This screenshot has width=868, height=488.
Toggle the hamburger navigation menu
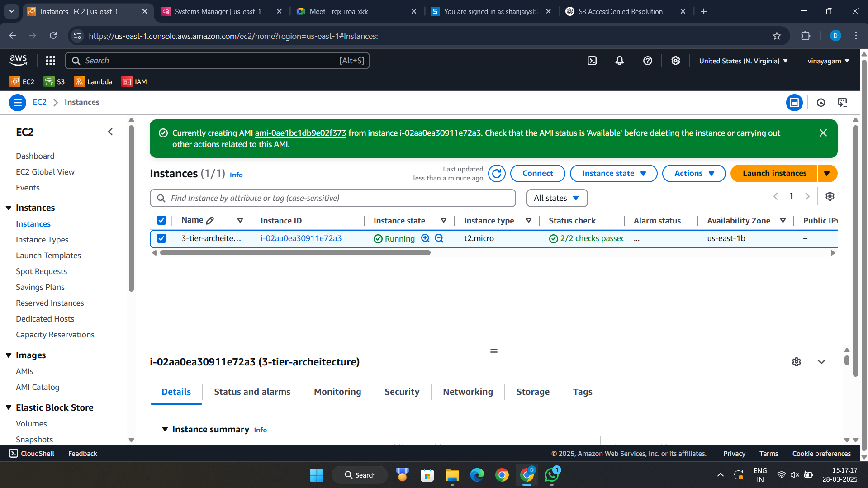(18, 103)
